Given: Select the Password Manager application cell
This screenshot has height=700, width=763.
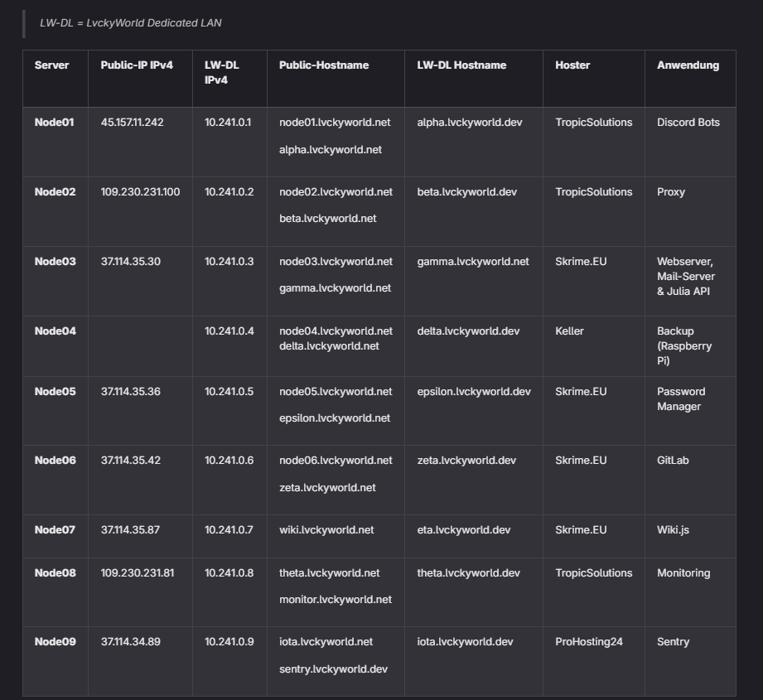Looking at the screenshot, I should click(x=680, y=399).
